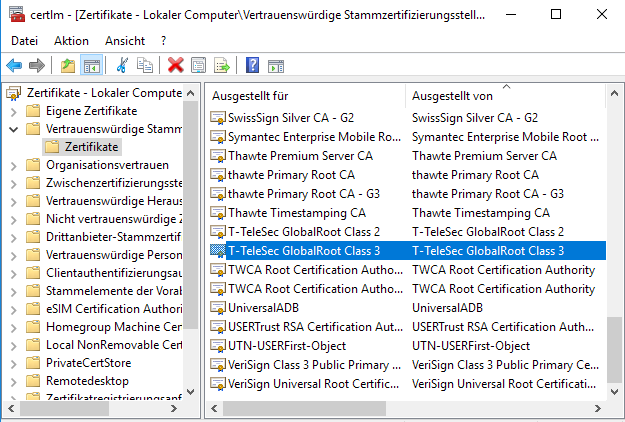Click folder icon of Remotedesktop

point(33,381)
